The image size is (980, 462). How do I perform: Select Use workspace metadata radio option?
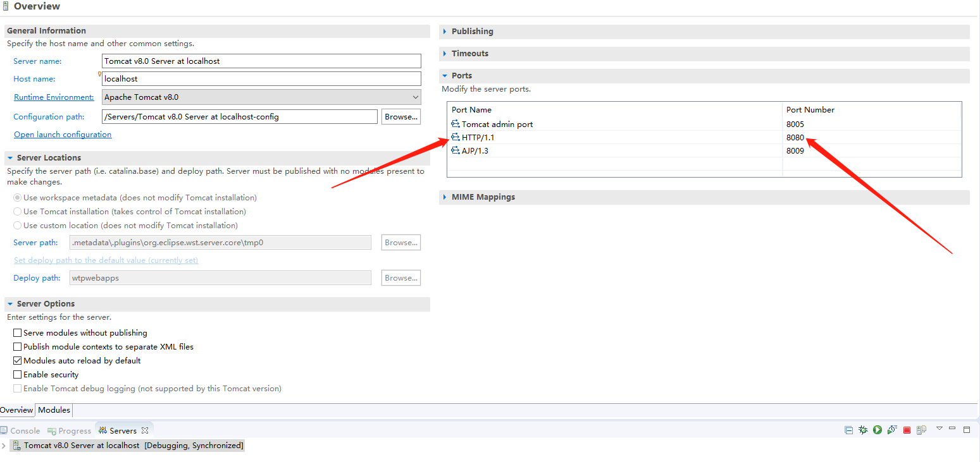point(18,198)
